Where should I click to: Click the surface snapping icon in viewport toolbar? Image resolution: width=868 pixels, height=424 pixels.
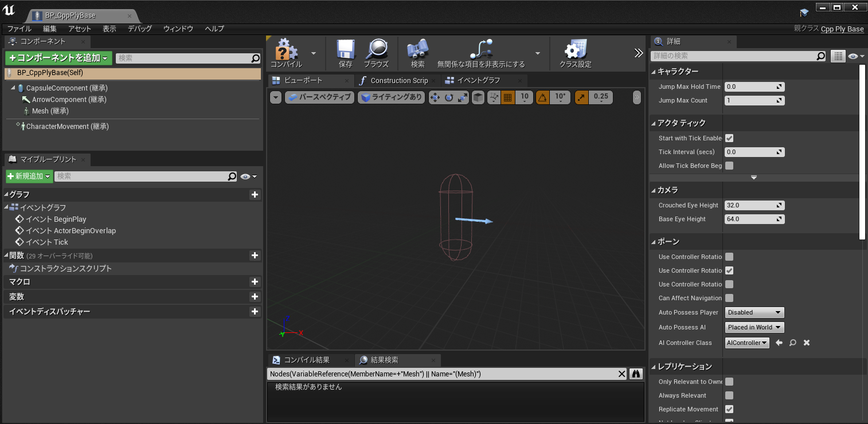point(494,97)
